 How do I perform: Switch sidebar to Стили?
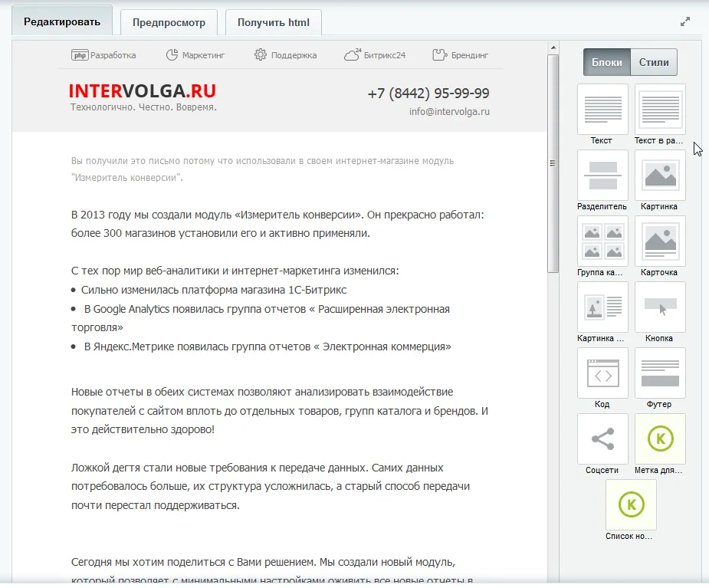tap(654, 63)
